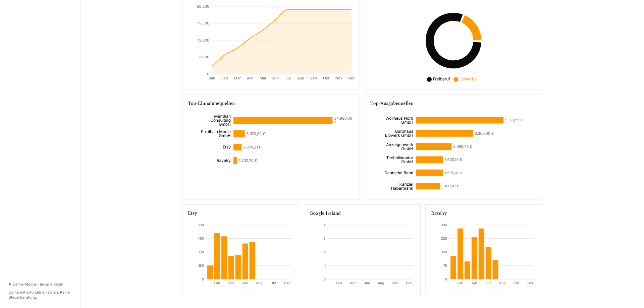Click the Deutsche Bahn expense bar
The width and height of the screenshot is (644, 308).
tap(429, 173)
